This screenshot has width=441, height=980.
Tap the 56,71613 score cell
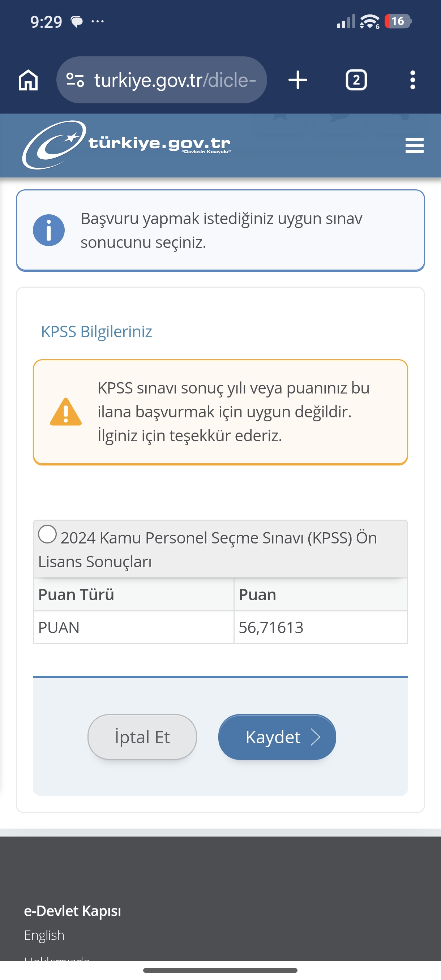(320, 627)
